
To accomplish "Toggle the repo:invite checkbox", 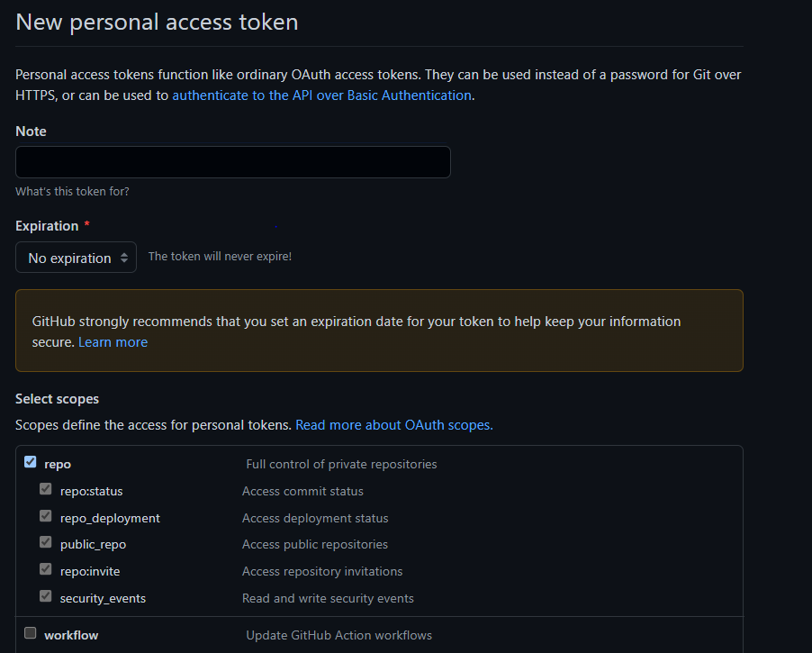I will [46, 569].
